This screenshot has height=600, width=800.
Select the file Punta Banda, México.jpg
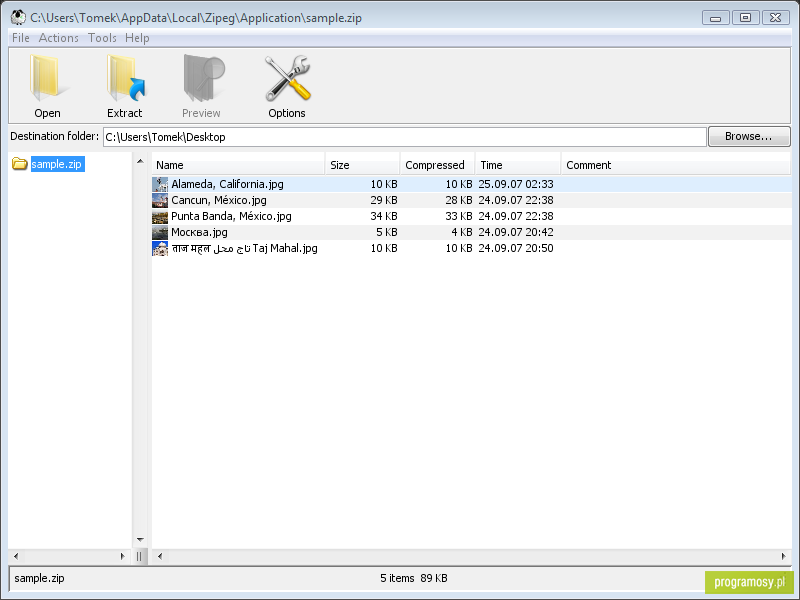231,216
